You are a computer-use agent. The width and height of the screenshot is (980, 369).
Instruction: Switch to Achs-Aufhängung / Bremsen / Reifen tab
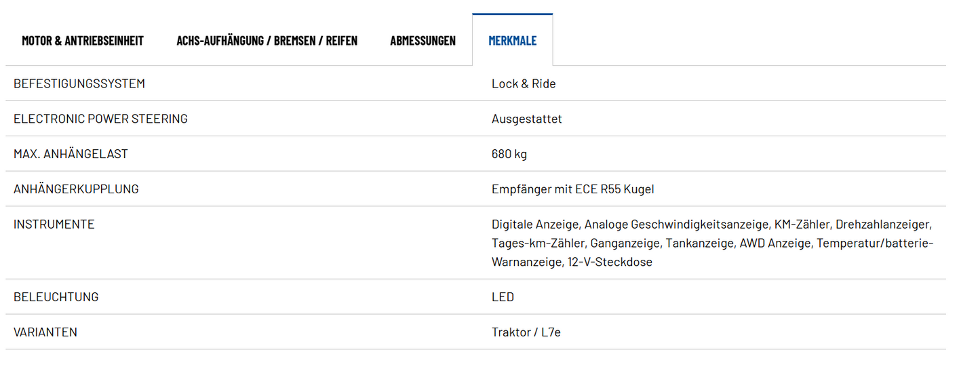point(267,41)
